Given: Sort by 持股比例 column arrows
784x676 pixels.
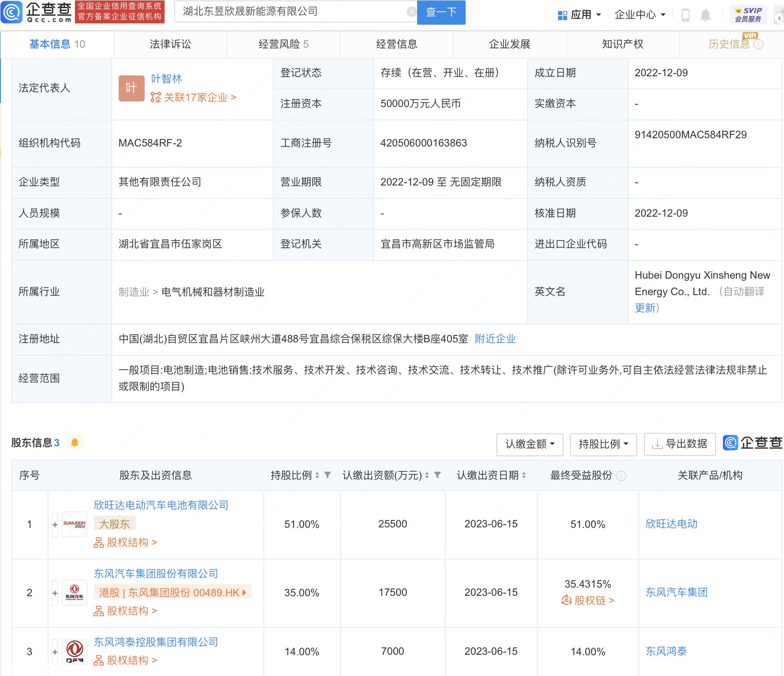Looking at the screenshot, I should (317, 475).
